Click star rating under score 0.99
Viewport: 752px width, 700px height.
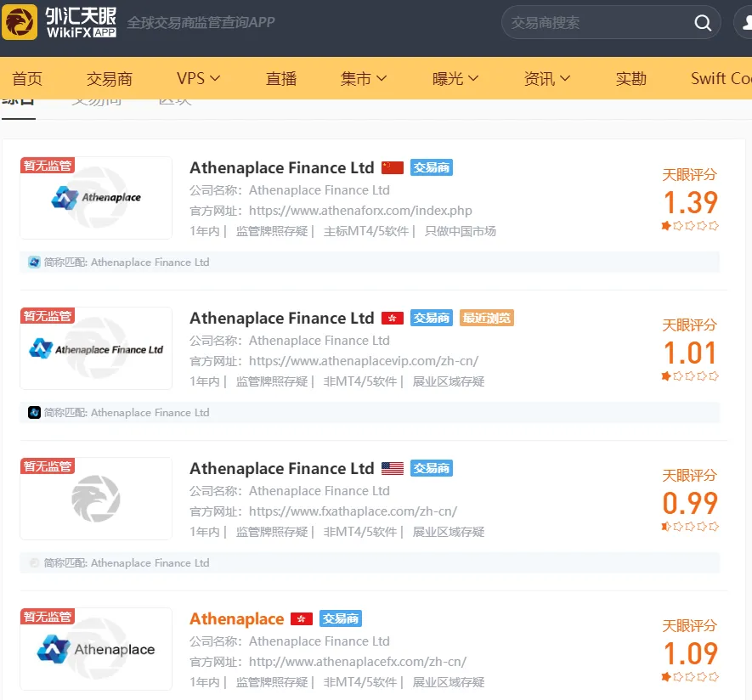tap(690, 527)
